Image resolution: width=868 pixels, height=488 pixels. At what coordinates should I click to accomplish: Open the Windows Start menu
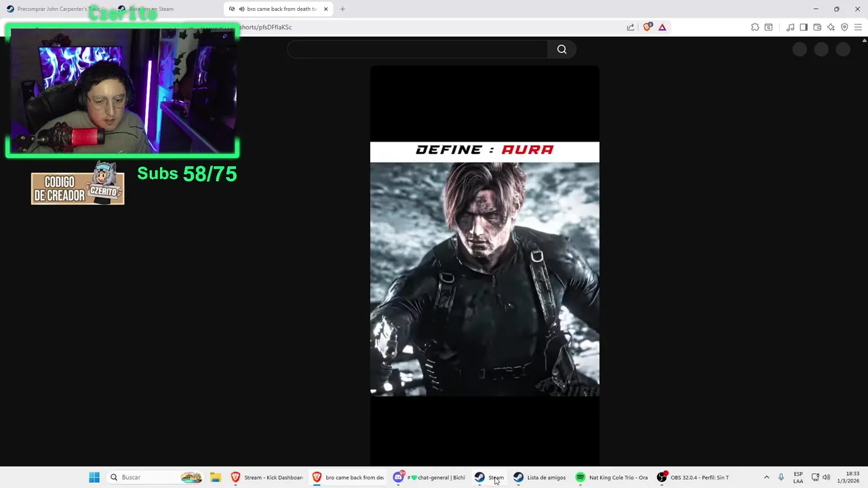point(94,477)
